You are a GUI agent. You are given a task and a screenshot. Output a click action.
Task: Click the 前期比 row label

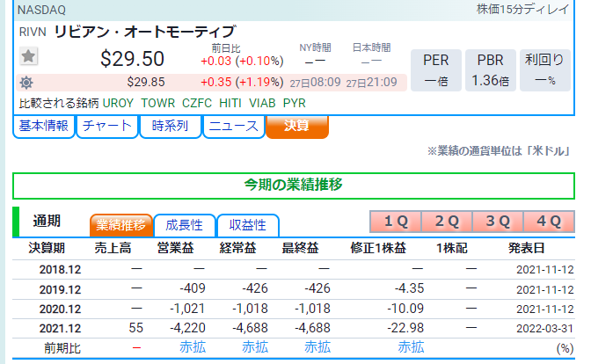[x=62, y=348]
